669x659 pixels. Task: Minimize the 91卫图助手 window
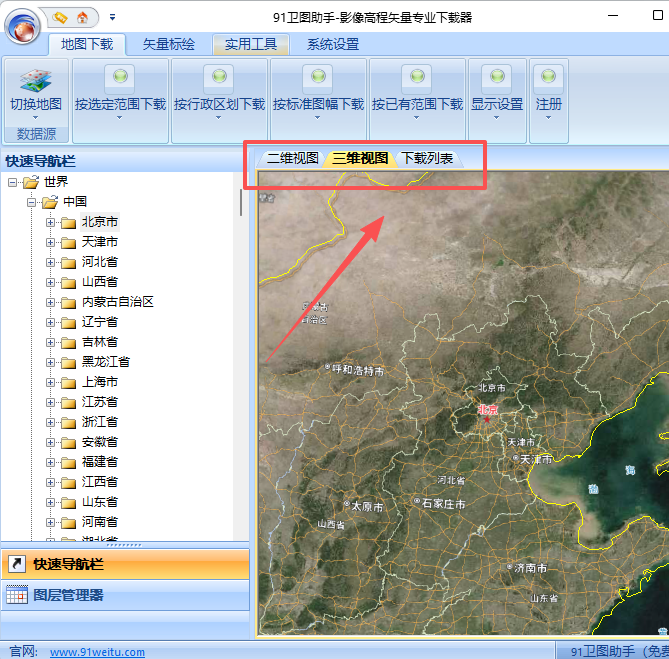pyautogui.click(x=613, y=16)
